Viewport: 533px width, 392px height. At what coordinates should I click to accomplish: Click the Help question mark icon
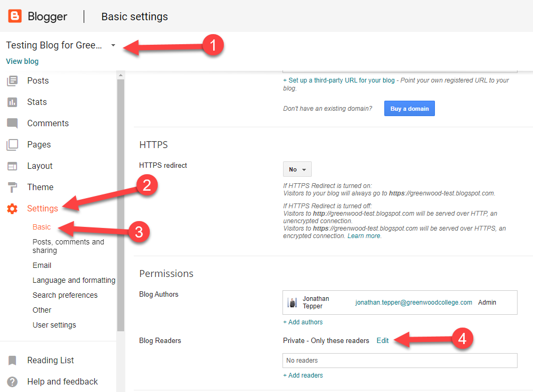click(x=12, y=382)
